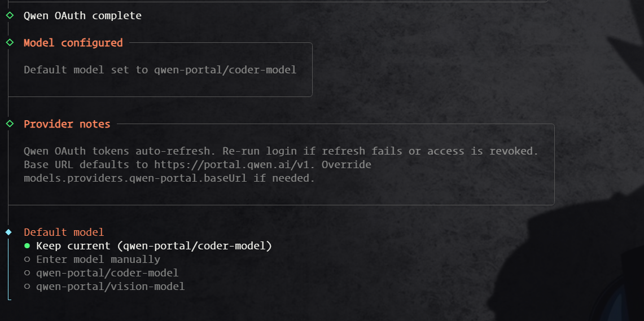Viewport: 644px width, 321px height.
Task: Click the Model configured heading
Action: pos(73,43)
